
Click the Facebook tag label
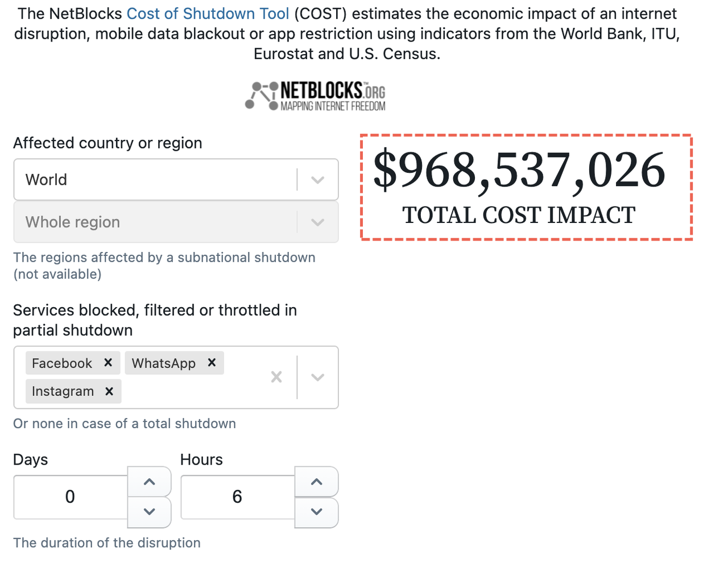62,363
